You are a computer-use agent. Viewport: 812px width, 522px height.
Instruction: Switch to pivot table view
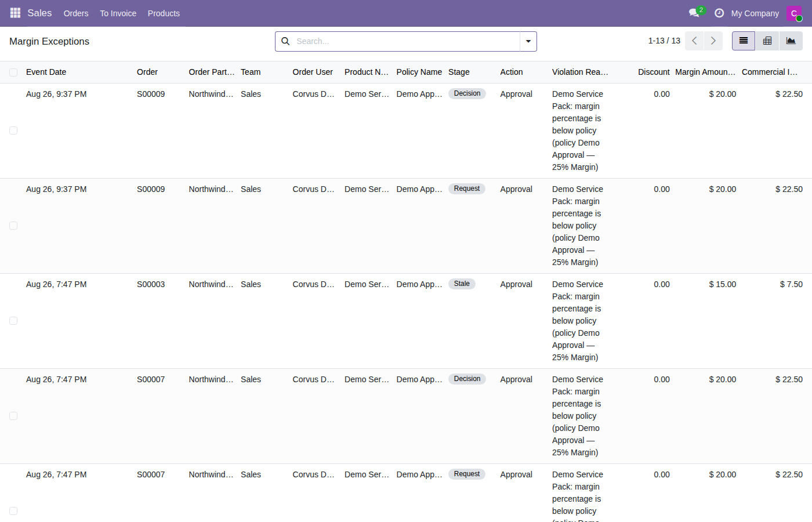coord(767,41)
